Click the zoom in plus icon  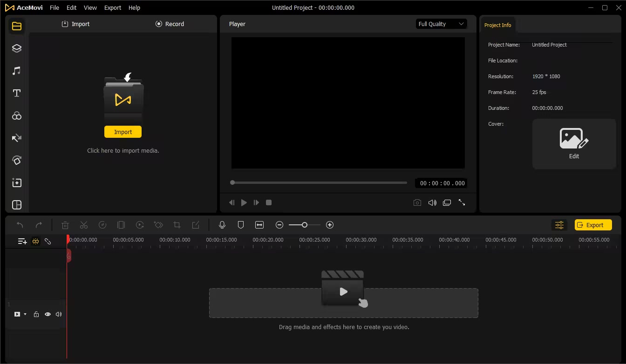click(x=330, y=225)
